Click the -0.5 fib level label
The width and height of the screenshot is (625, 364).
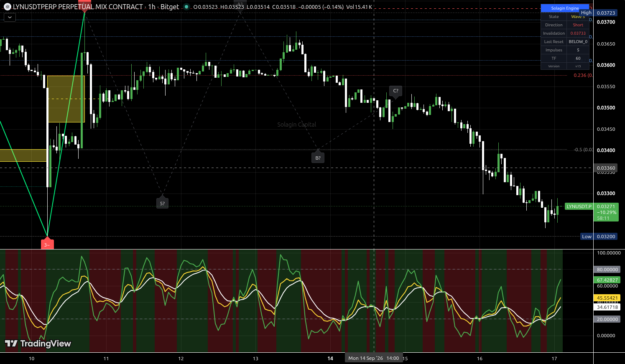click(x=583, y=150)
